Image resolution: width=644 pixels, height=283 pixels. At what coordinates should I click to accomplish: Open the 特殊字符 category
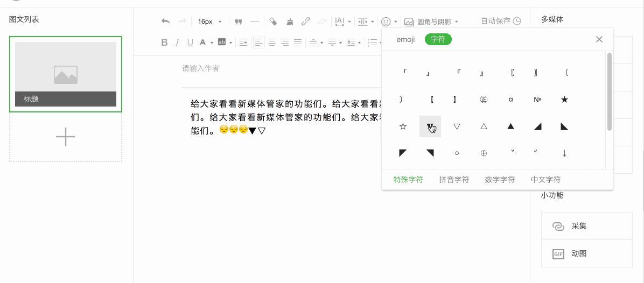408,180
